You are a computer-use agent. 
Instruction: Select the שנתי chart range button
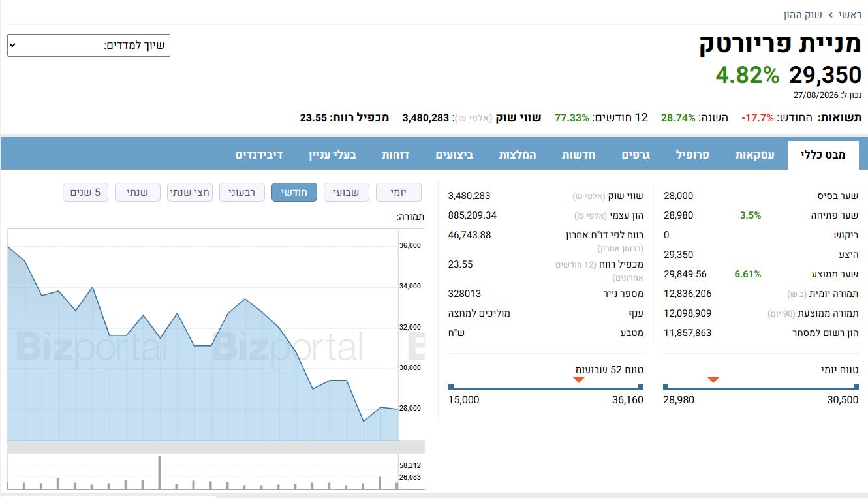click(138, 193)
